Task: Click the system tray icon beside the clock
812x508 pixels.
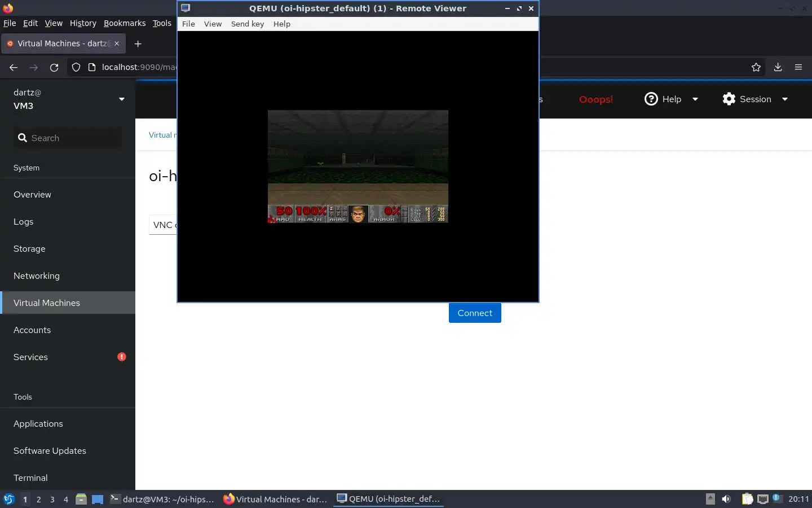Action: point(777,498)
